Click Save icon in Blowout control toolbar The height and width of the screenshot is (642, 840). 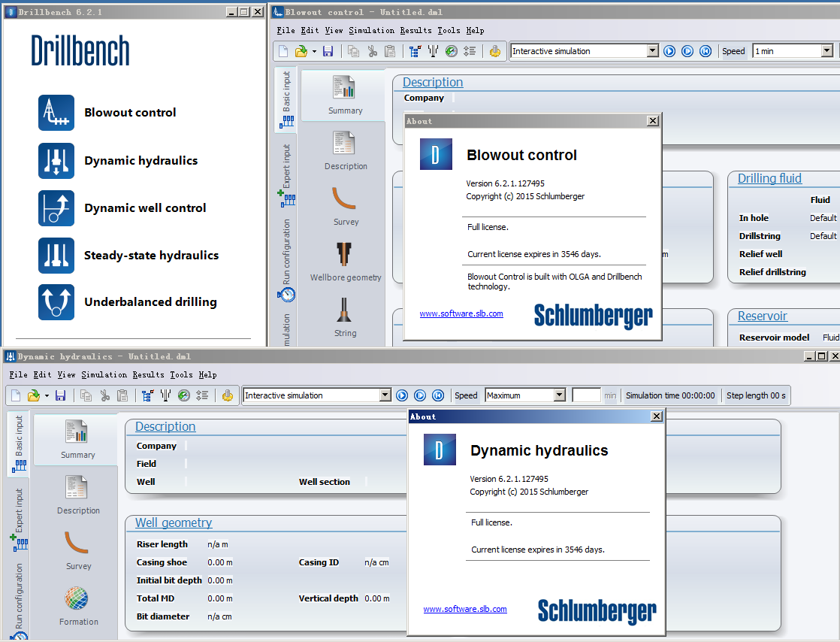coord(328,51)
